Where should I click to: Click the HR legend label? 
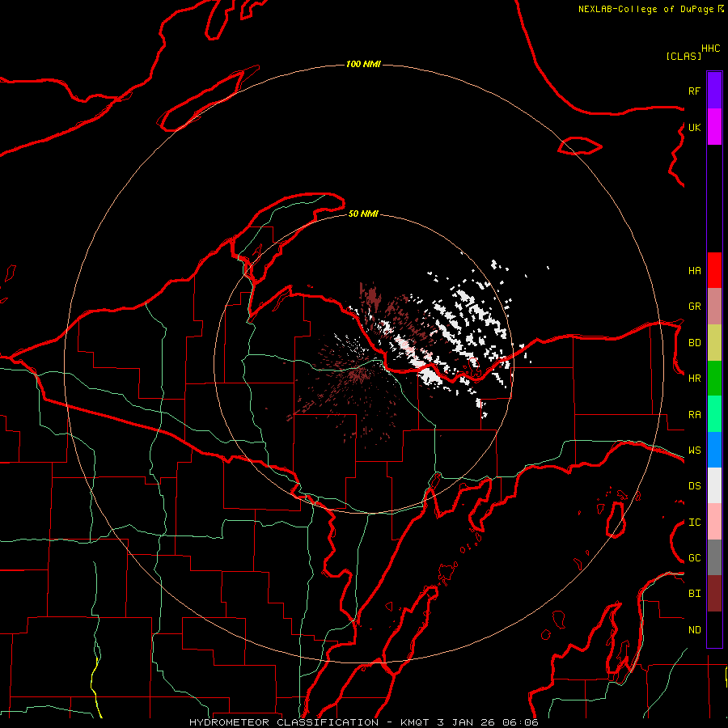click(x=694, y=379)
